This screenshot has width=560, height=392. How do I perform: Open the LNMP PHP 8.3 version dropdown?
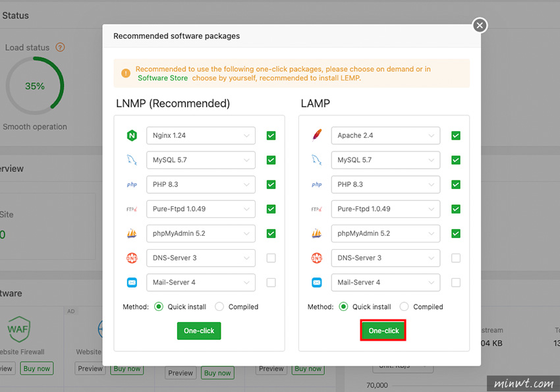pos(201,184)
